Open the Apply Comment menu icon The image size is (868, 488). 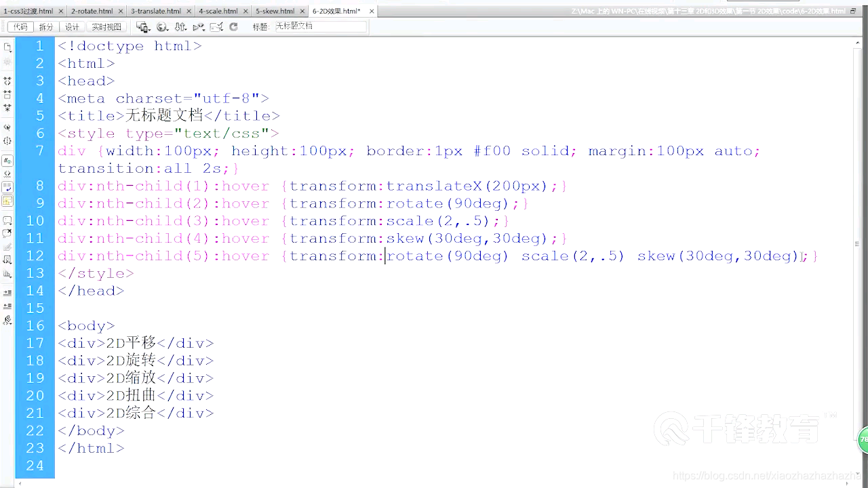click(7, 221)
